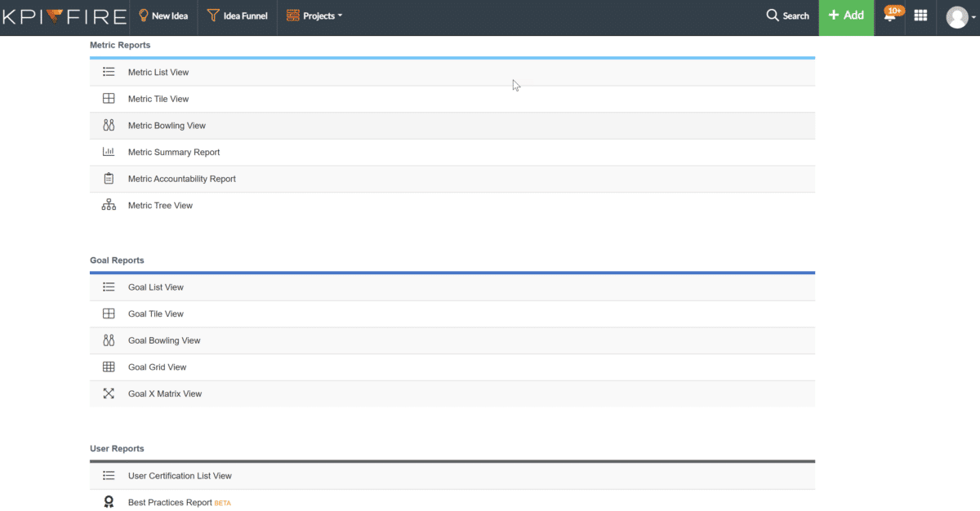980x511 pixels.
Task: Open the Projects menu label
Action: pos(318,16)
